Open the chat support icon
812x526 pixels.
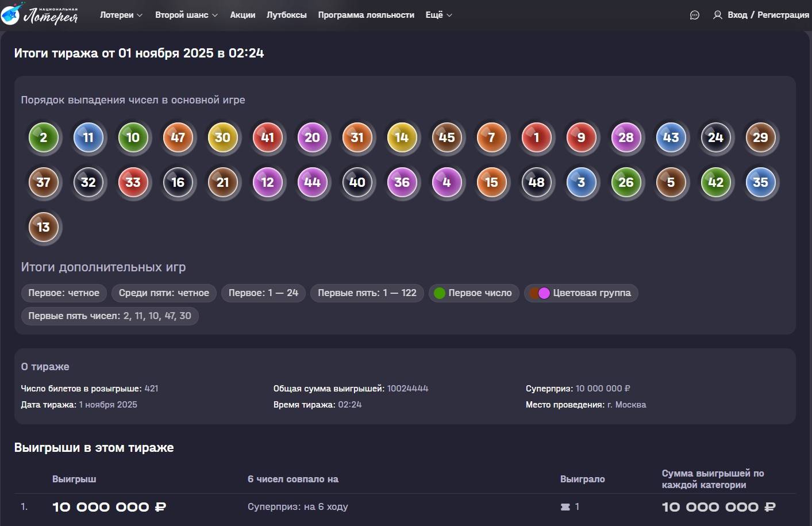(x=694, y=16)
